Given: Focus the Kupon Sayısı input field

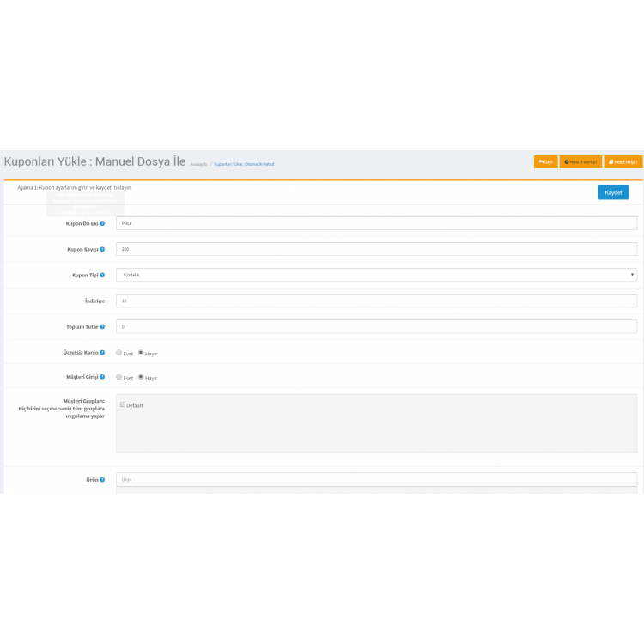Looking at the screenshot, I should [x=376, y=249].
